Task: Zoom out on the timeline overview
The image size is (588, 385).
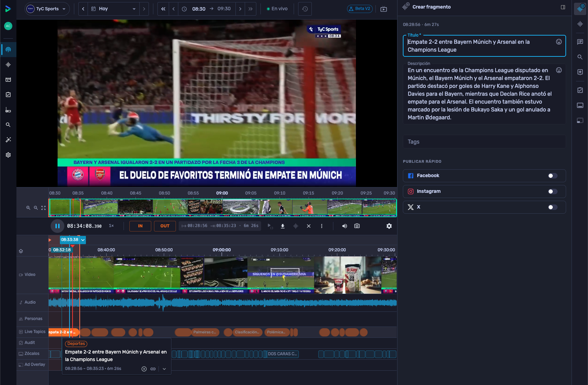Action: point(36,208)
